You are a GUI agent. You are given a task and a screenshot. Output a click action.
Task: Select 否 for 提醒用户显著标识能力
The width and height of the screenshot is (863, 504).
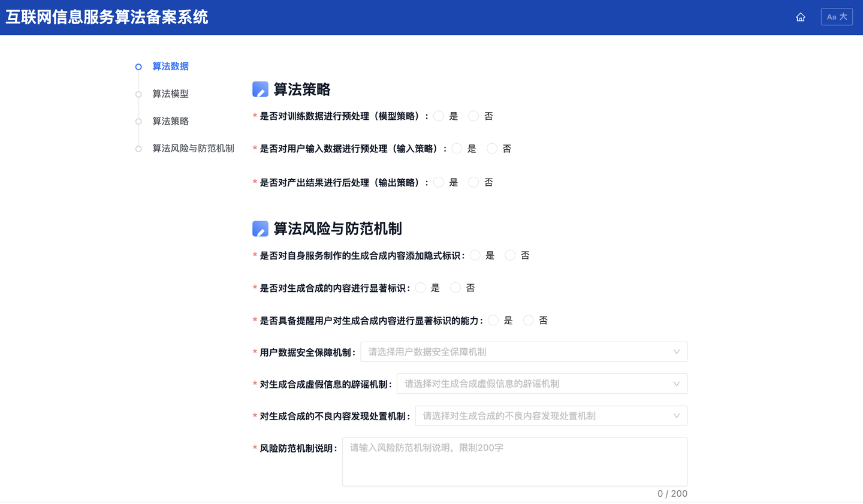pyautogui.click(x=527, y=320)
